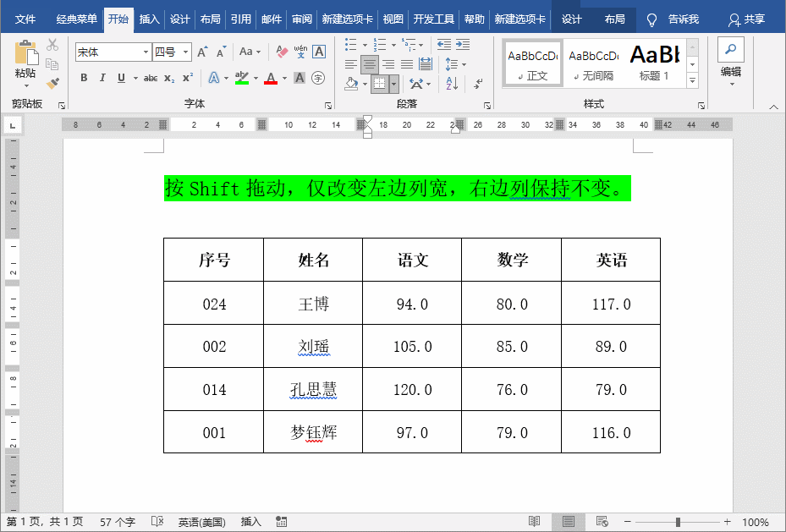Click the sort A-Z icon

[x=450, y=83]
